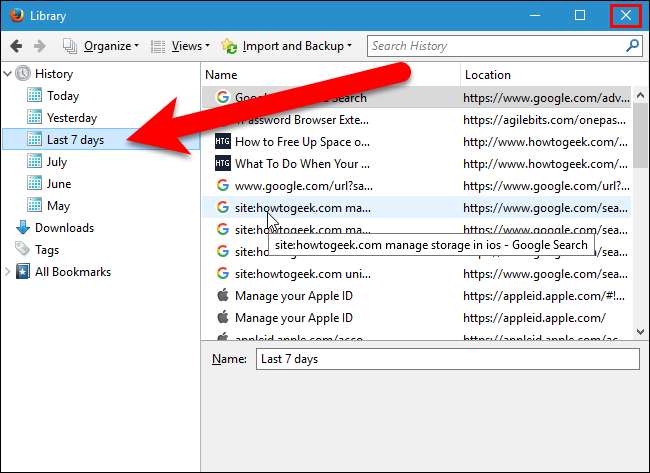
Task: Click the scrollbar down arrow in history list
Action: click(640, 332)
